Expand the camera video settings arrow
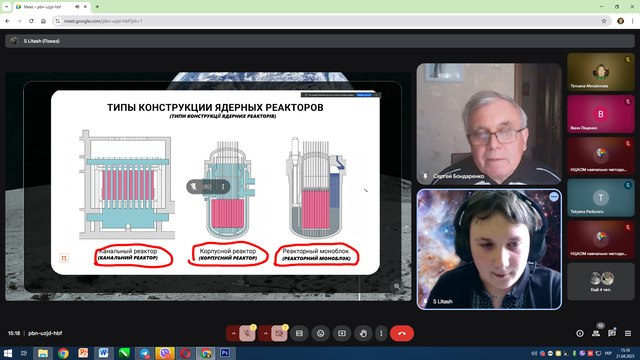 (265, 333)
